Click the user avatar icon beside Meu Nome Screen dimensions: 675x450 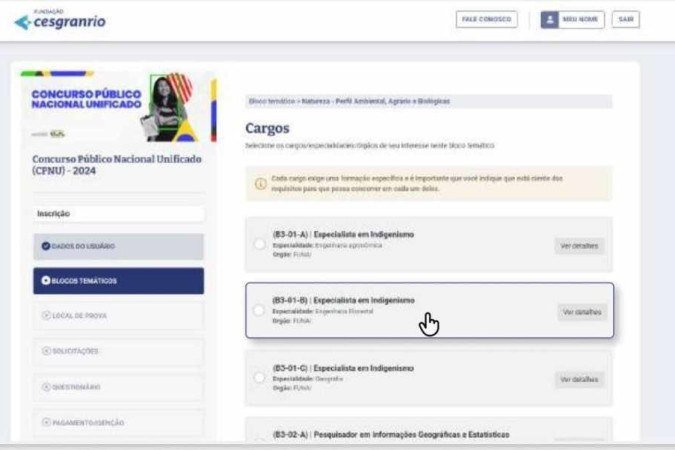549,20
